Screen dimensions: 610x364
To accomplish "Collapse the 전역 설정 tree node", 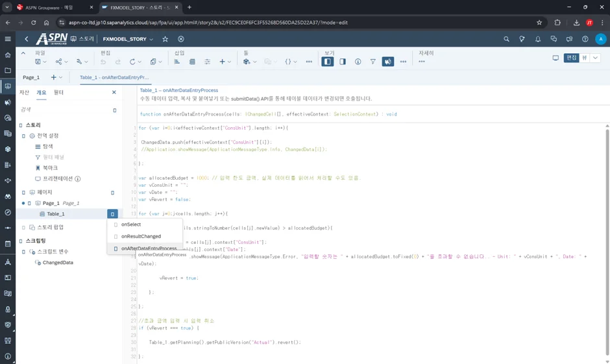I will click(24, 136).
